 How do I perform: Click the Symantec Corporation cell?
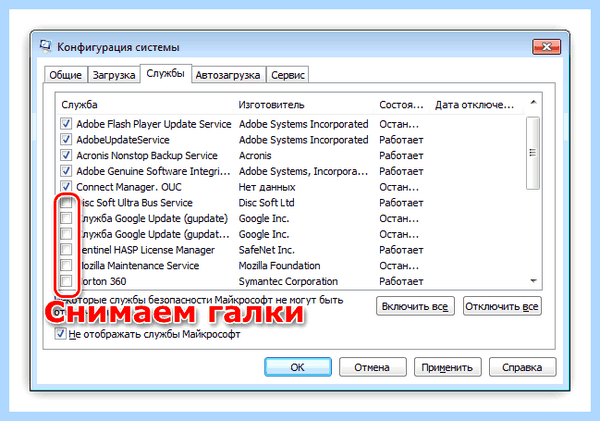pyautogui.click(x=288, y=281)
